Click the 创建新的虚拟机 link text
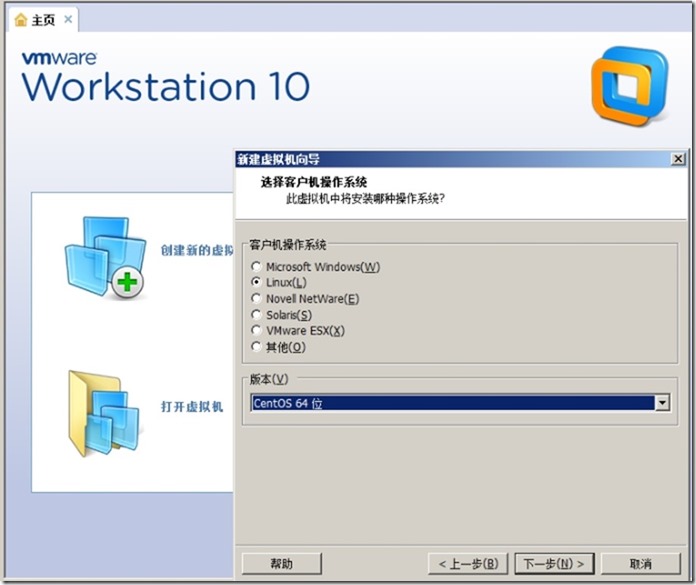 [197, 250]
